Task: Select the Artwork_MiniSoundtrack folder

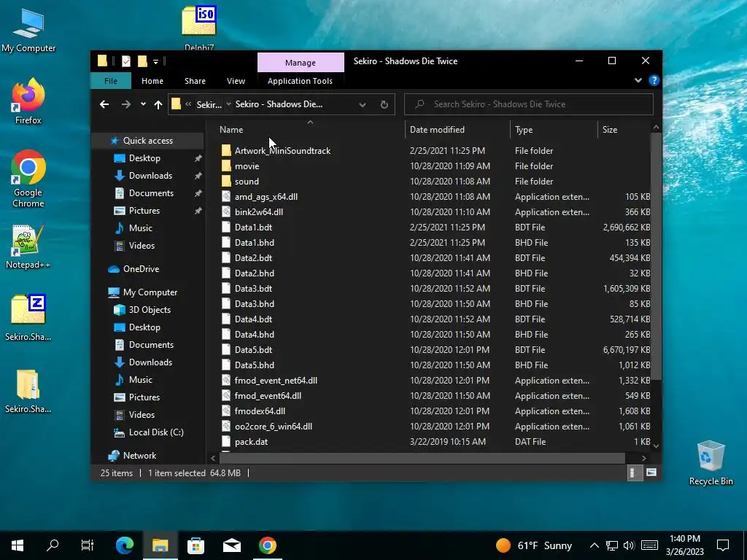Action: pos(282,151)
